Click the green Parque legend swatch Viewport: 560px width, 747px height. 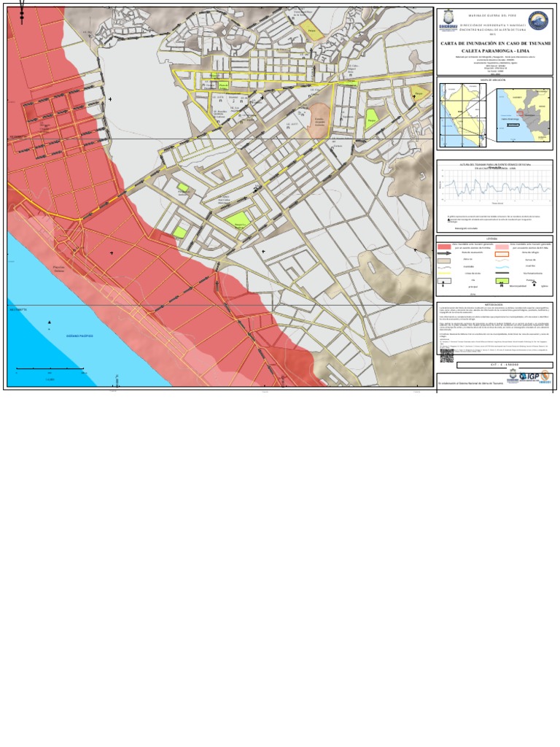(502, 281)
